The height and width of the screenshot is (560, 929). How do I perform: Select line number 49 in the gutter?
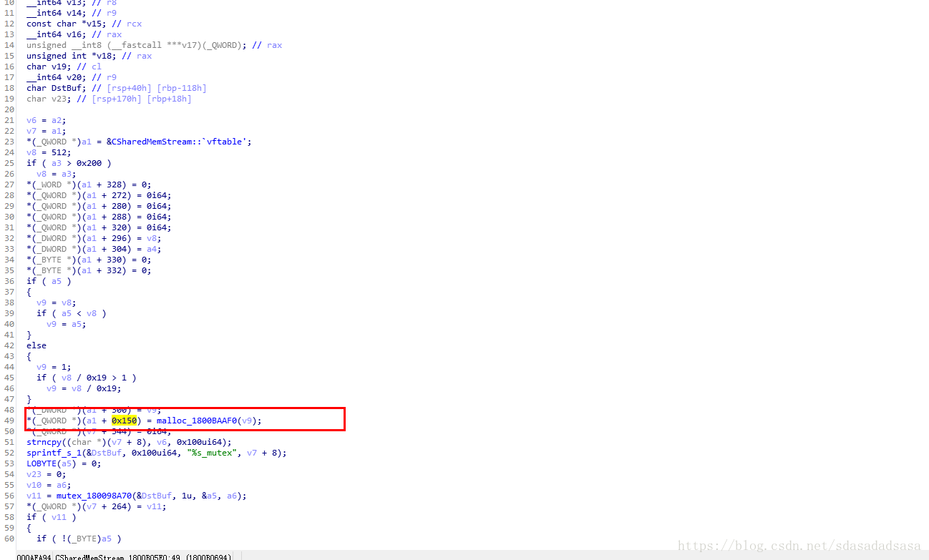point(9,421)
